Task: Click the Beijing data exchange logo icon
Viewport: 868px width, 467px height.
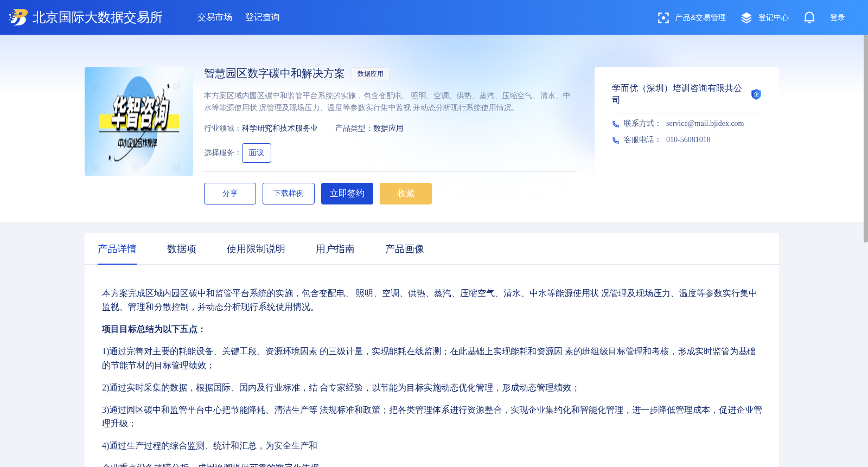Action: 18,17
